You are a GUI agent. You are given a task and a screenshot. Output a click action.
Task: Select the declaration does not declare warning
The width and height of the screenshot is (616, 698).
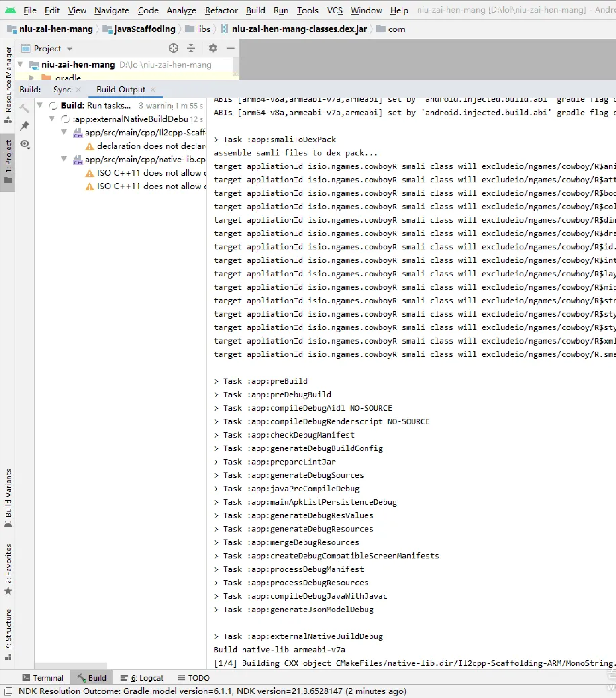pos(150,146)
